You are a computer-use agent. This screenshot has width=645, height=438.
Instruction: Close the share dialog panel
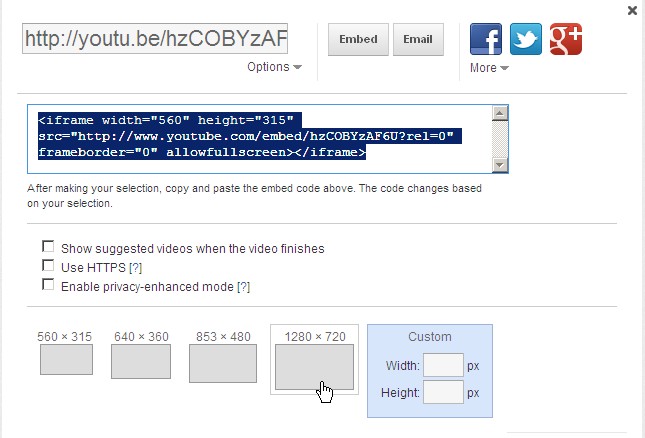632,10
